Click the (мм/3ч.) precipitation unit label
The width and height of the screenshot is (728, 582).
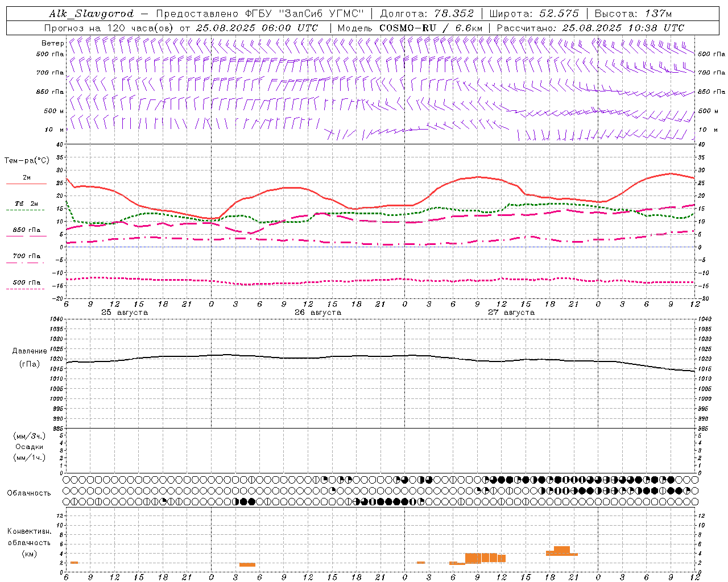(x=30, y=436)
